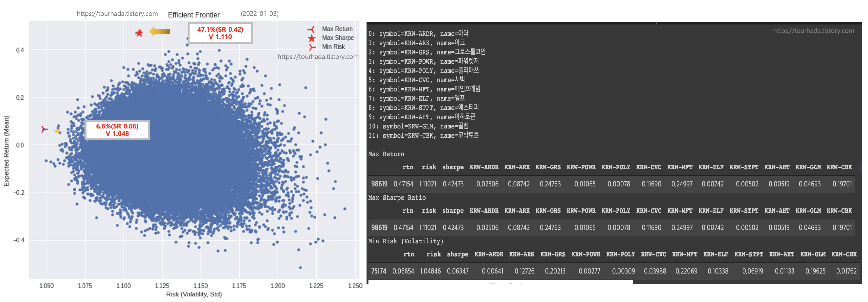Click the Risk (Volatility, Std) axis label
The image size is (868, 302).
click(x=194, y=294)
